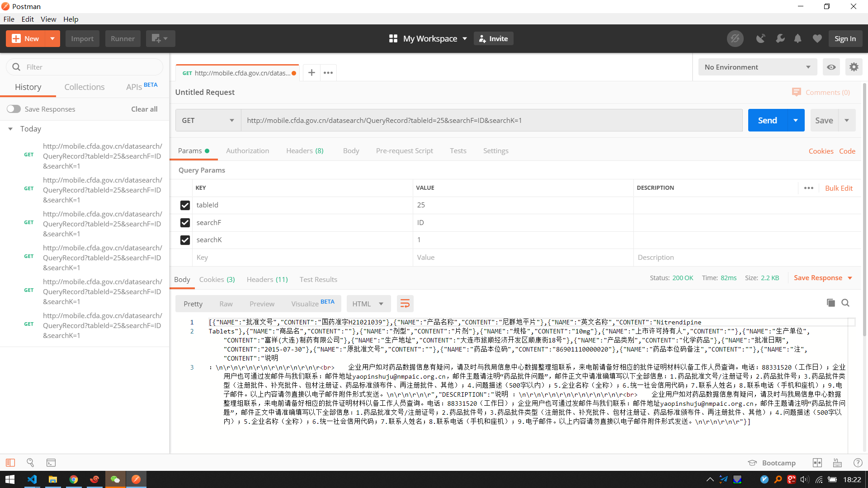Expand the Save button dropdown arrow
This screenshot has height=488, width=868.
847,120
